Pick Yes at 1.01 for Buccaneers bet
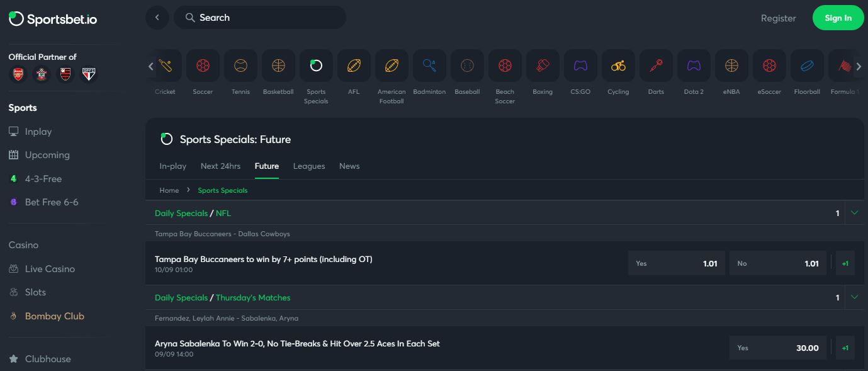Screen dimensions: 868x371 coord(677,263)
